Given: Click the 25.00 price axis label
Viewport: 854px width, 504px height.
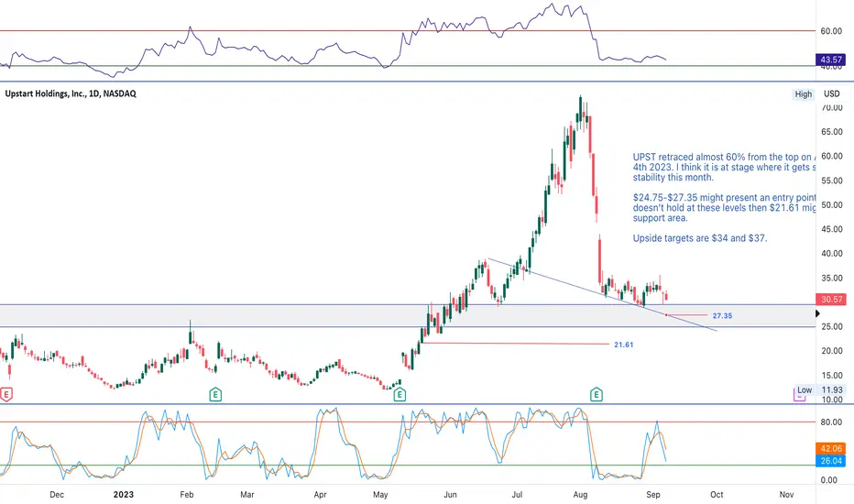Looking at the screenshot, I should tap(832, 327).
